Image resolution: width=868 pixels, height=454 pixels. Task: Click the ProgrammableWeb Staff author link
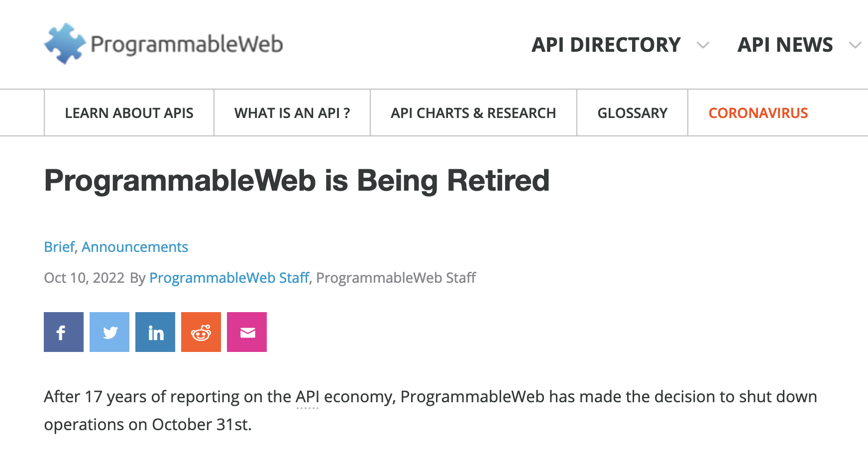click(228, 277)
